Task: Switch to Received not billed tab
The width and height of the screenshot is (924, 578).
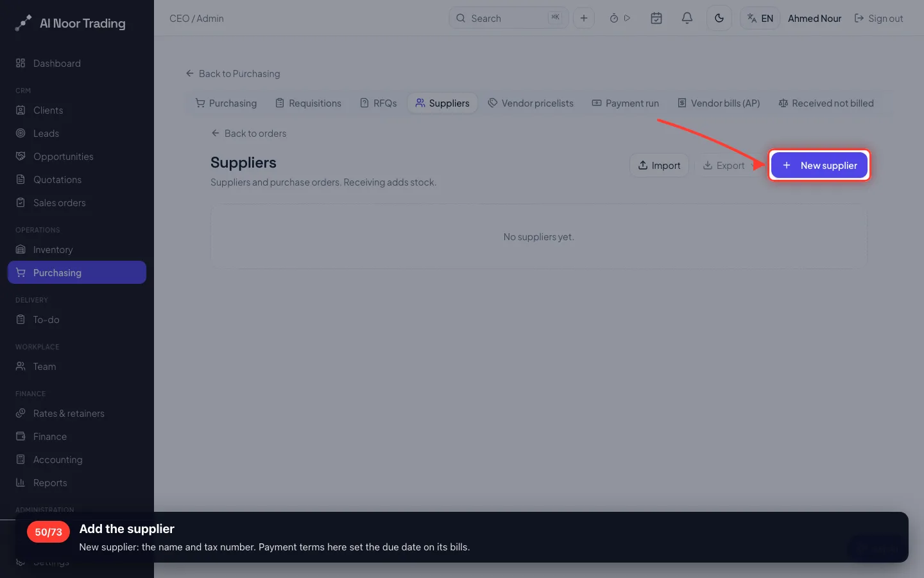Action: pos(826,103)
